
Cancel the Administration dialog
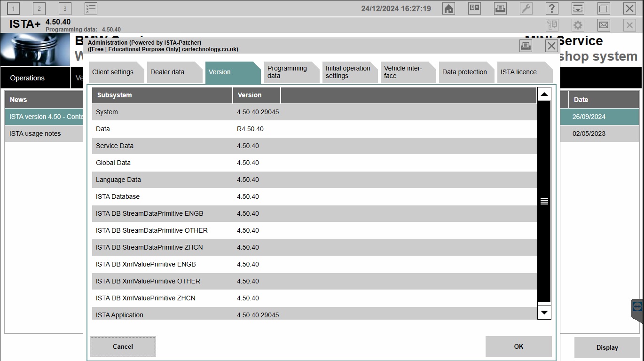click(123, 346)
